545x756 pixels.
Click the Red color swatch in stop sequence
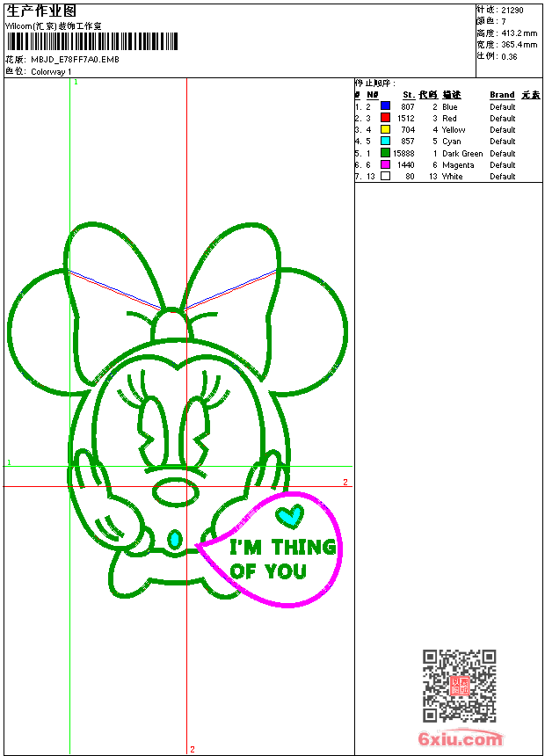coord(385,118)
